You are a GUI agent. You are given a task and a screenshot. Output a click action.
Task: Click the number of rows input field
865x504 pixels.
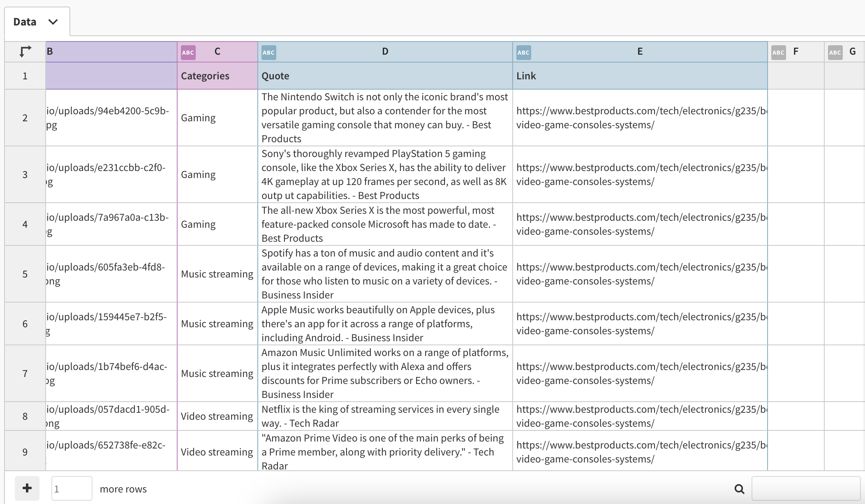[x=72, y=488]
